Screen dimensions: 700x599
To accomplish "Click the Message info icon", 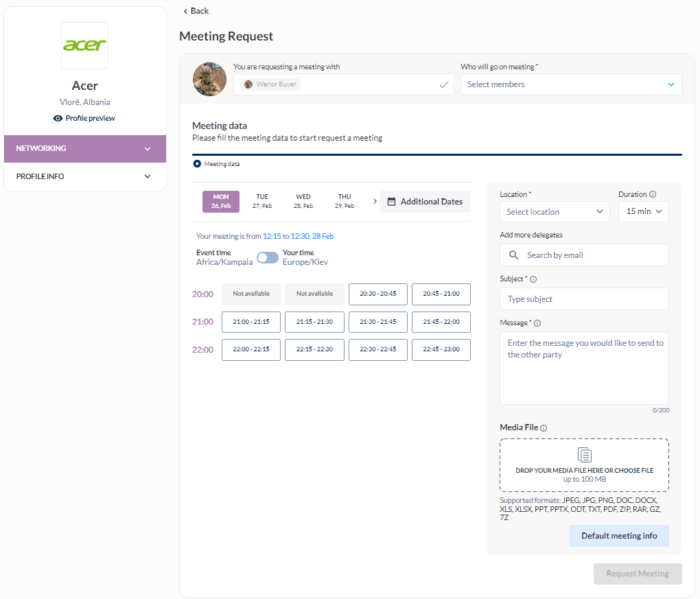I will coord(537,323).
